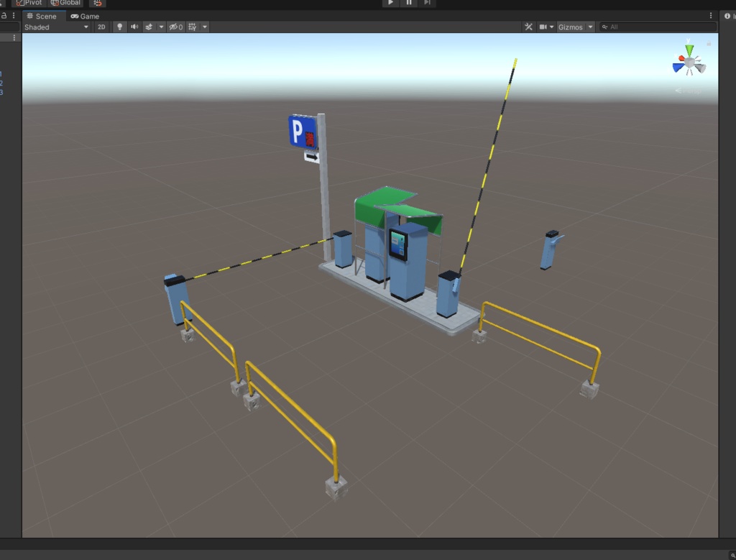Open the grid settings dropdown arrow
Screen dimensions: 736x560
tap(205, 27)
